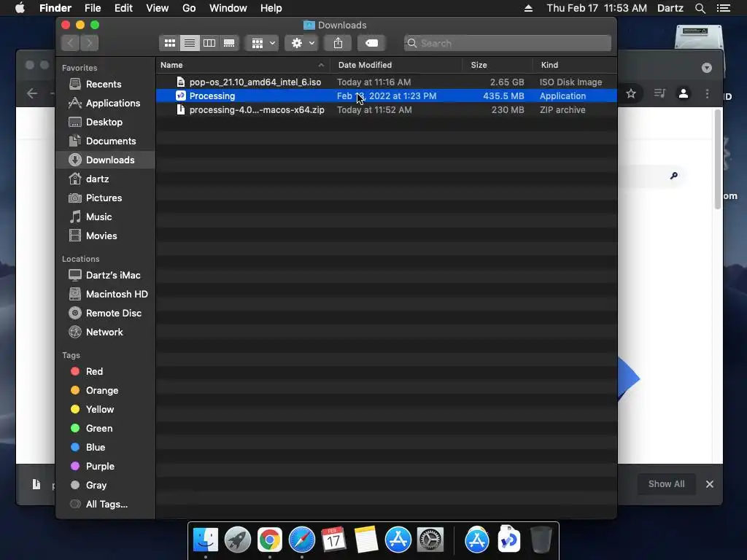Open Notes from the Dock

(366, 540)
